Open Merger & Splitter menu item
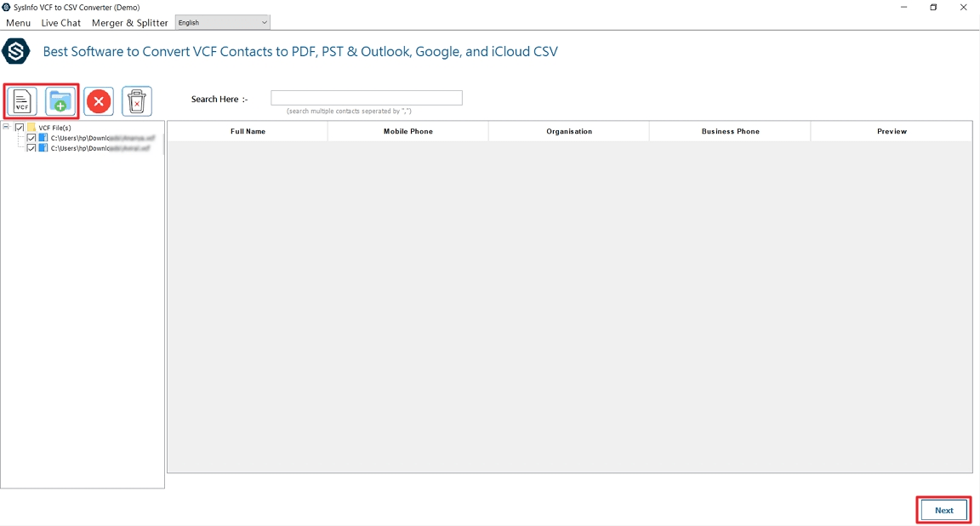This screenshot has height=526, width=980. [130, 22]
